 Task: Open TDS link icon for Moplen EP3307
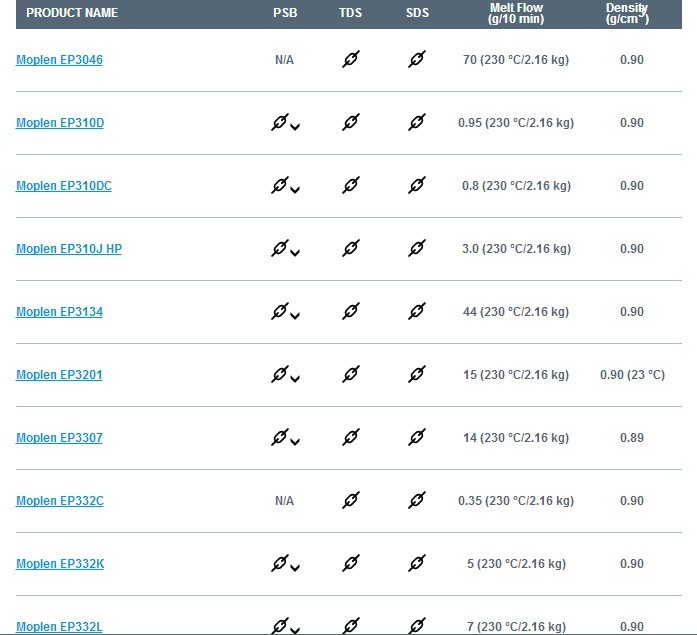click(x=351, y=438)
